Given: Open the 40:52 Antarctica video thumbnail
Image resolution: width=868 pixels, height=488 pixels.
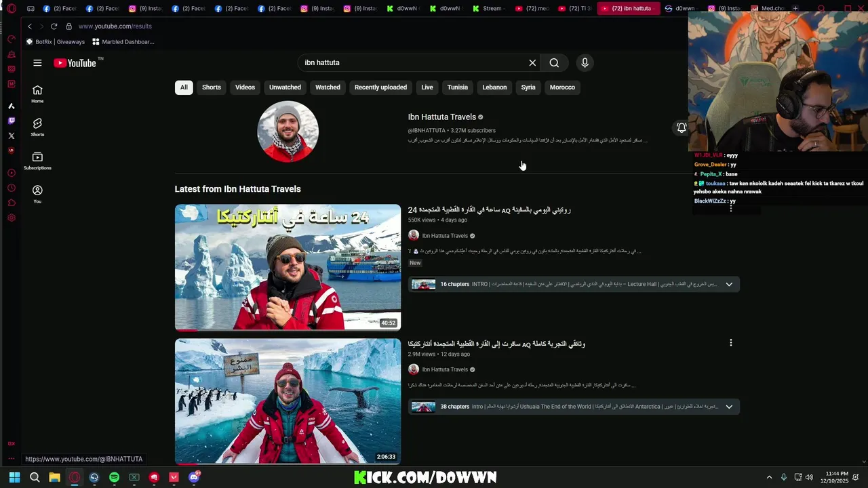Looking at the screenshot, I should 288,267.
